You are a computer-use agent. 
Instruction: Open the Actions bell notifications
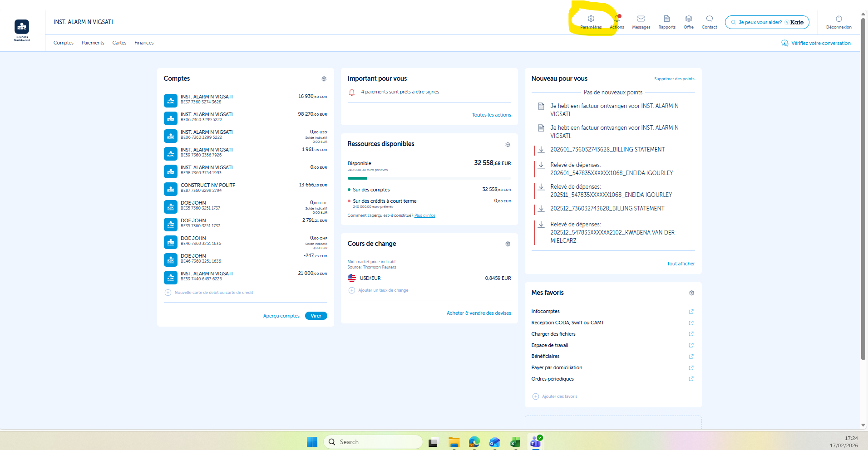[x=616, y=19]
